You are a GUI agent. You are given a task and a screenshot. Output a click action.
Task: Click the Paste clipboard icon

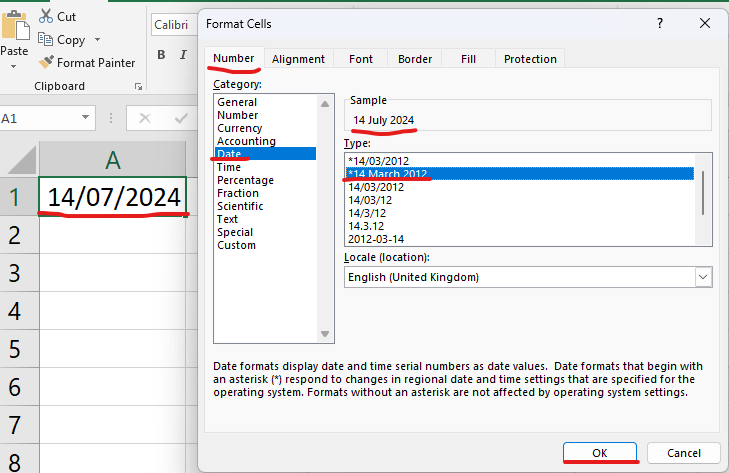pos(16,26)
